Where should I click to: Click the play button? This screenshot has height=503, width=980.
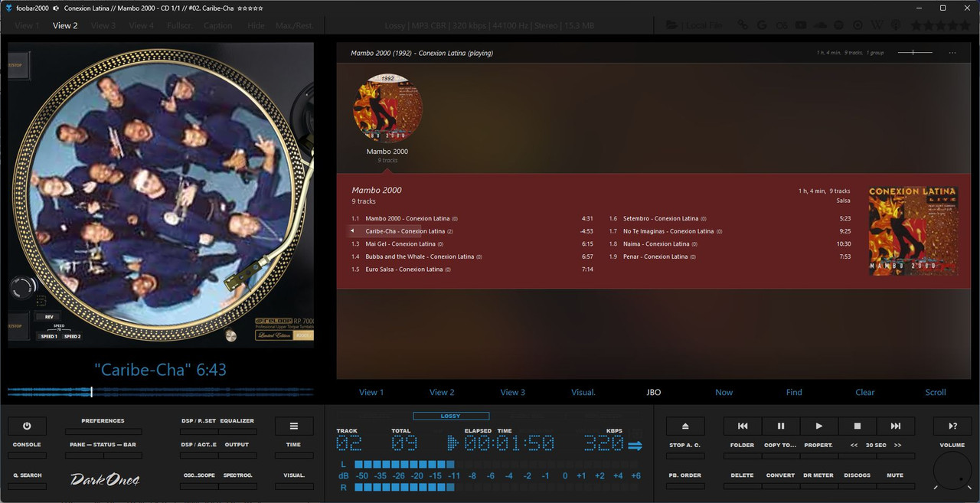(x=819, y=426)
